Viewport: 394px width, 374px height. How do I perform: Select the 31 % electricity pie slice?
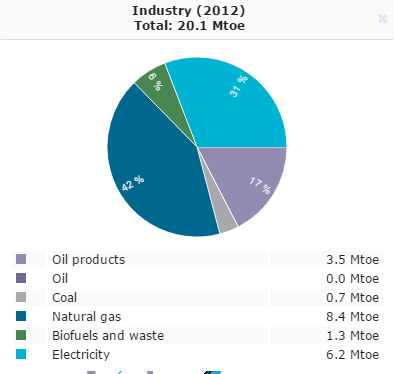233,107
